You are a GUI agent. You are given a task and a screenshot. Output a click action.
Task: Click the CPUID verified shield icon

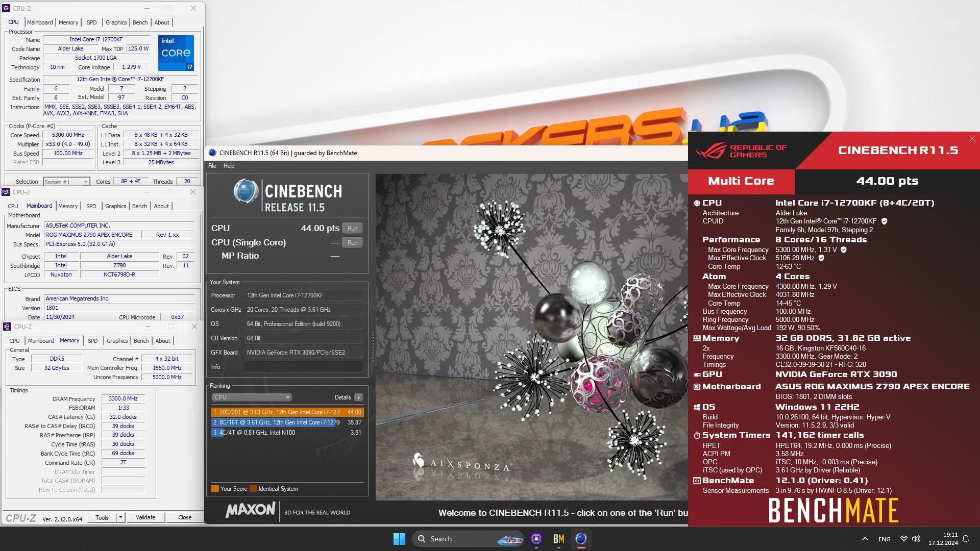coord(884,221)
